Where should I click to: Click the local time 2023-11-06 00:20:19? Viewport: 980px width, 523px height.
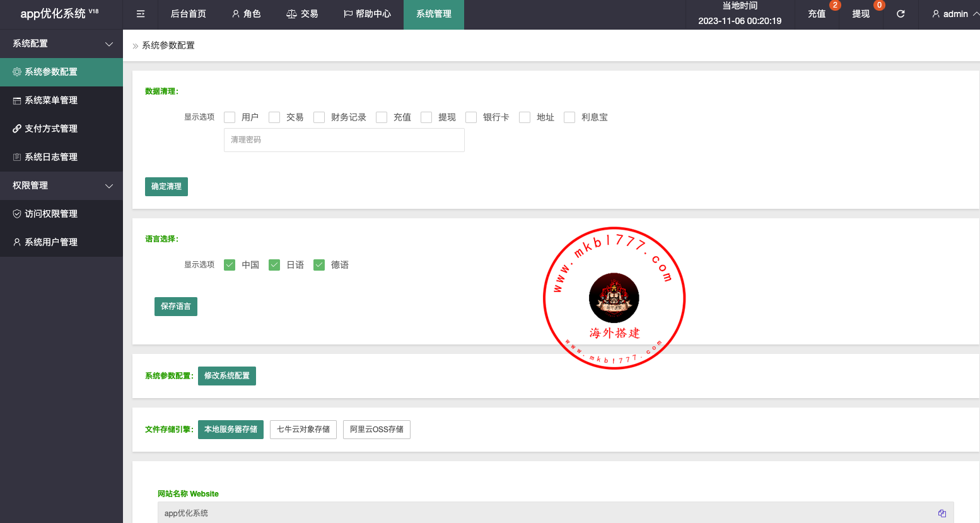click(740, 21)
